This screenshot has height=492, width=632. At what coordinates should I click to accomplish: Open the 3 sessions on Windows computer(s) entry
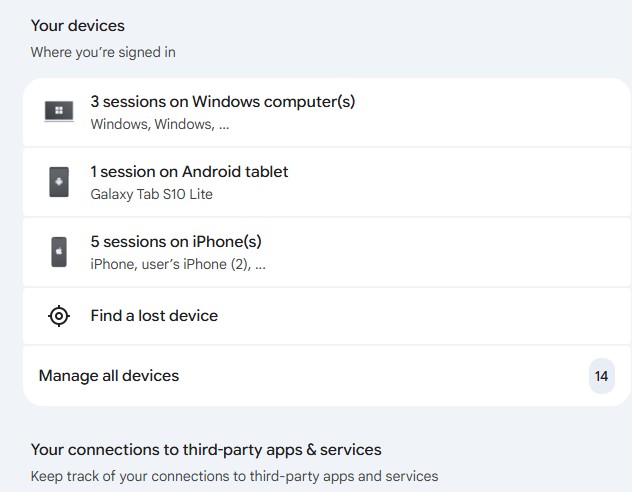pos(222,101)
